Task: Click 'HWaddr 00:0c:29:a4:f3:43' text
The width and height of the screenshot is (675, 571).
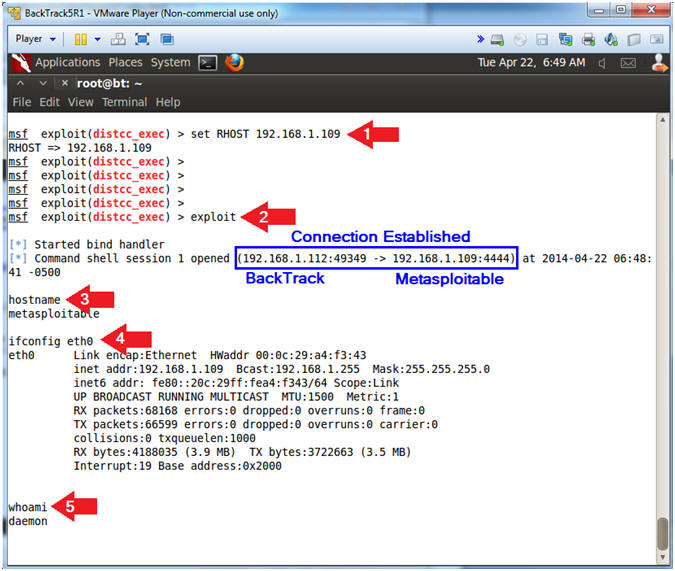Action: pos(288,355)
